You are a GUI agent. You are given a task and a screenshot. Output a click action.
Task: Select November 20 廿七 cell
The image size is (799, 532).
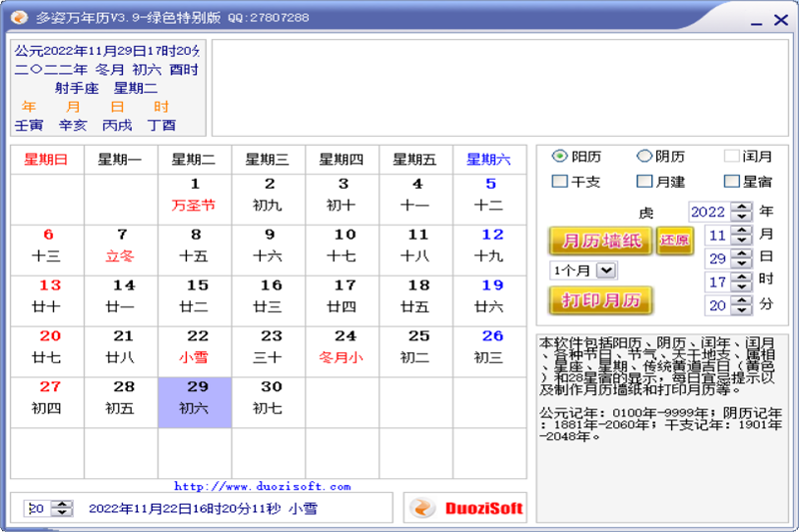point(47,351)
